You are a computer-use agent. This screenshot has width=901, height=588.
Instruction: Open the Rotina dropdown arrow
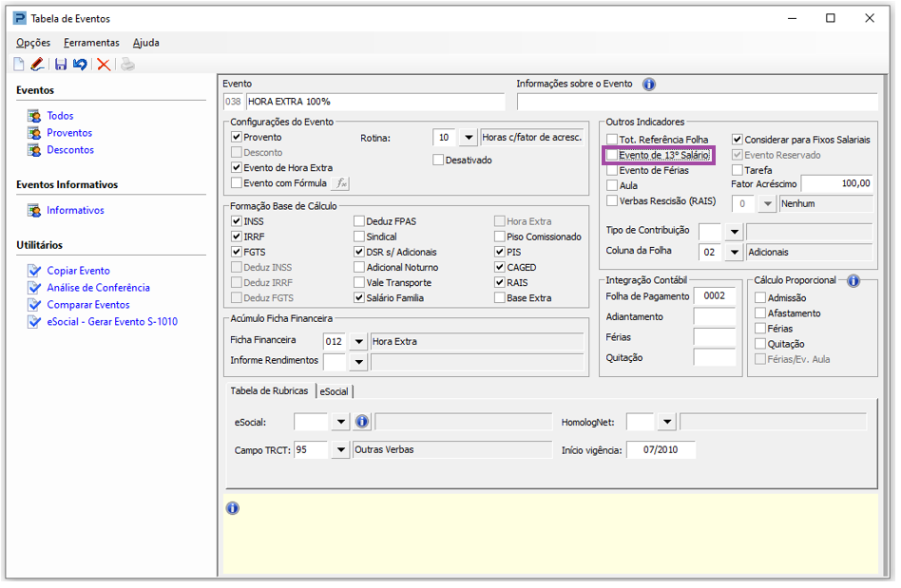468,138
